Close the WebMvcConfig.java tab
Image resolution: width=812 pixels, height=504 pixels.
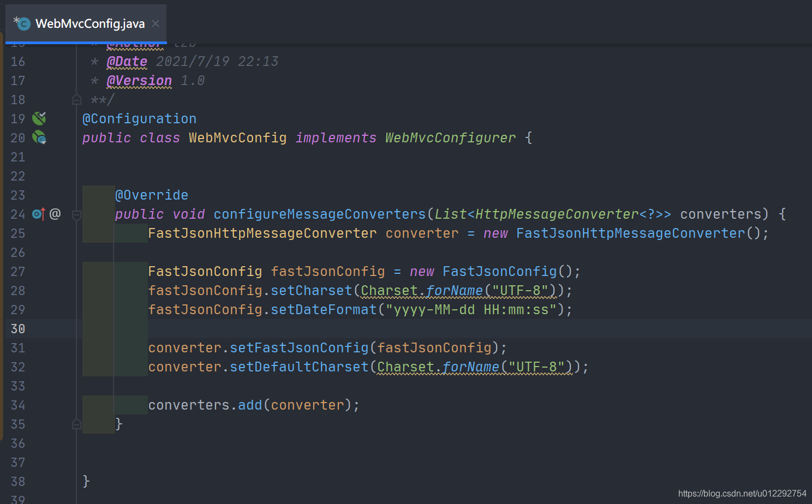tap(156, 23)
